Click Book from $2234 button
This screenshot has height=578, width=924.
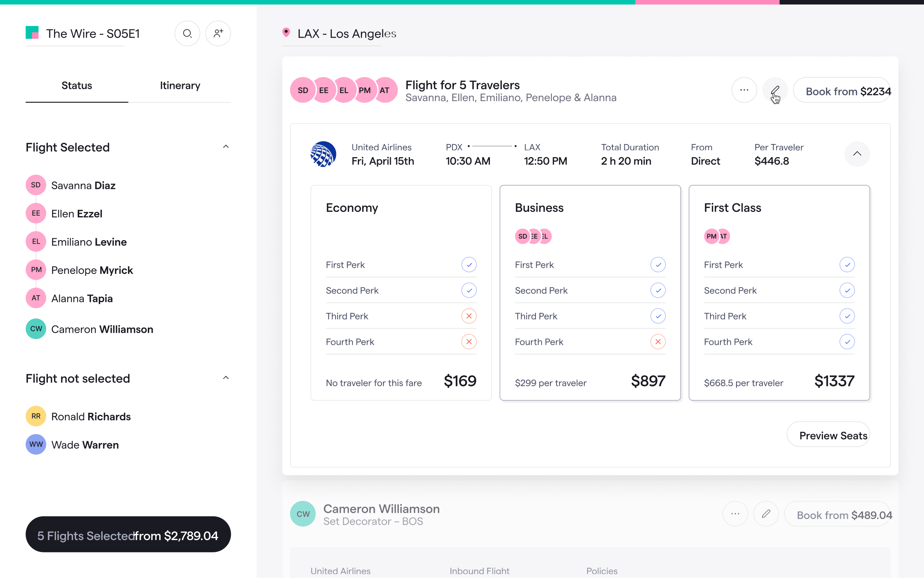pos(842,91)
